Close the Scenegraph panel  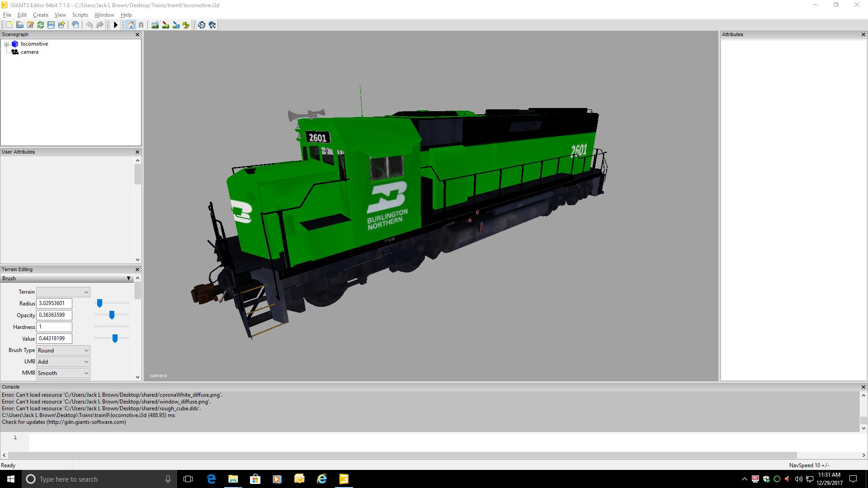[x=137, y=34]
